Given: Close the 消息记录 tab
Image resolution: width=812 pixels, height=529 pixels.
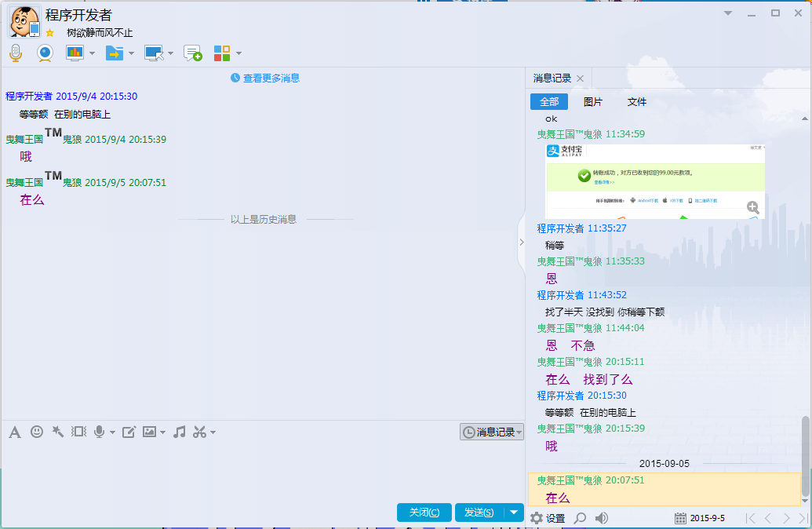Looking at the screenshot, I should tap(580, 78).
